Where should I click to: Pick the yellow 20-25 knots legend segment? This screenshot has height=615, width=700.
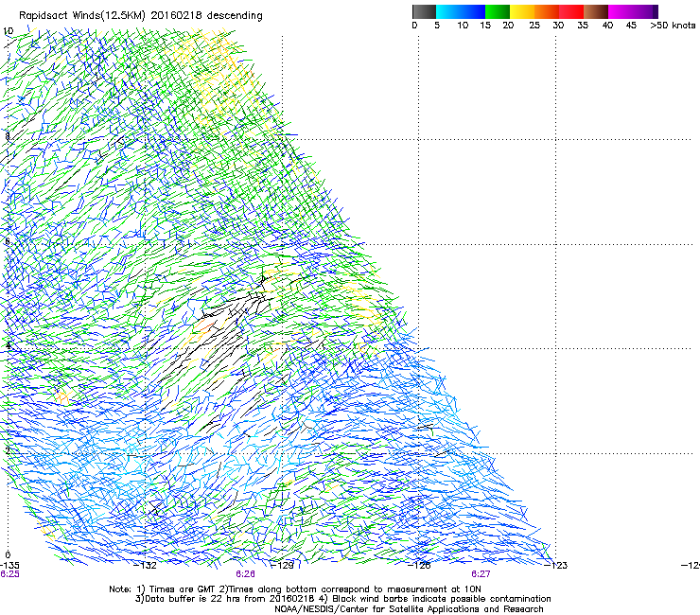point(522,11)
